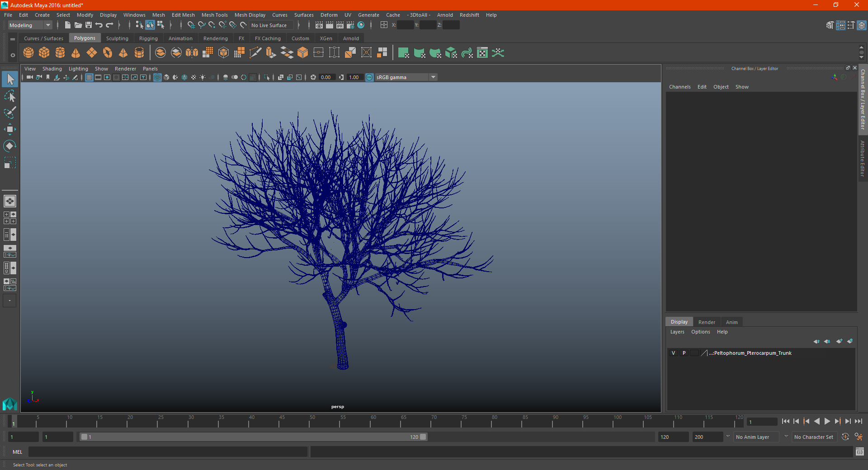Play the animation forwards
The image size is (868, 470).
tap(827, 421)
